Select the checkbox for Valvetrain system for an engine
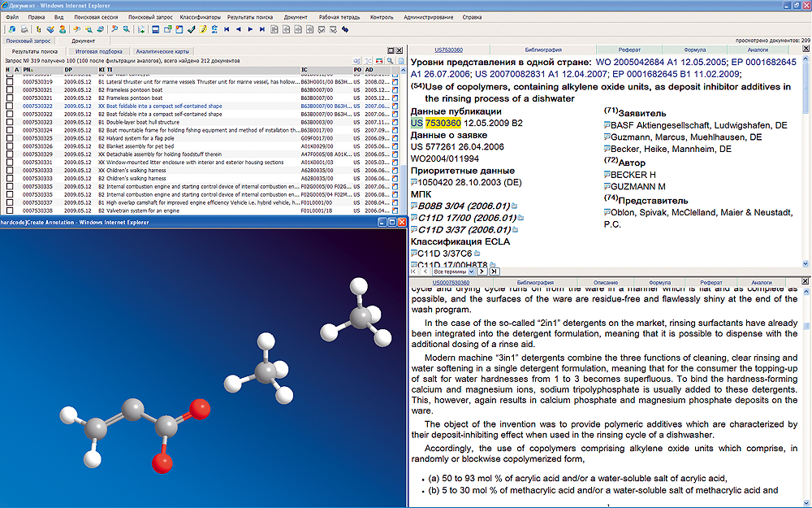This screenshot has height=508, width=812. tap(10, 212)
